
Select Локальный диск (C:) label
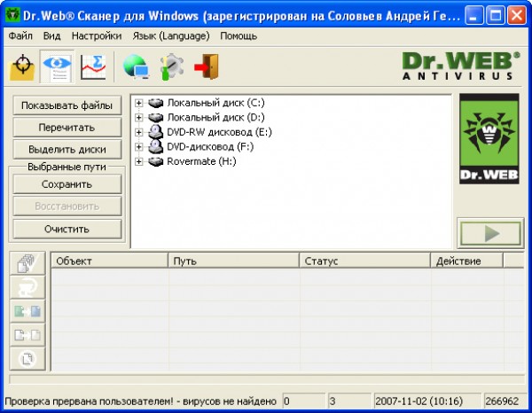[x=215, y=103]
